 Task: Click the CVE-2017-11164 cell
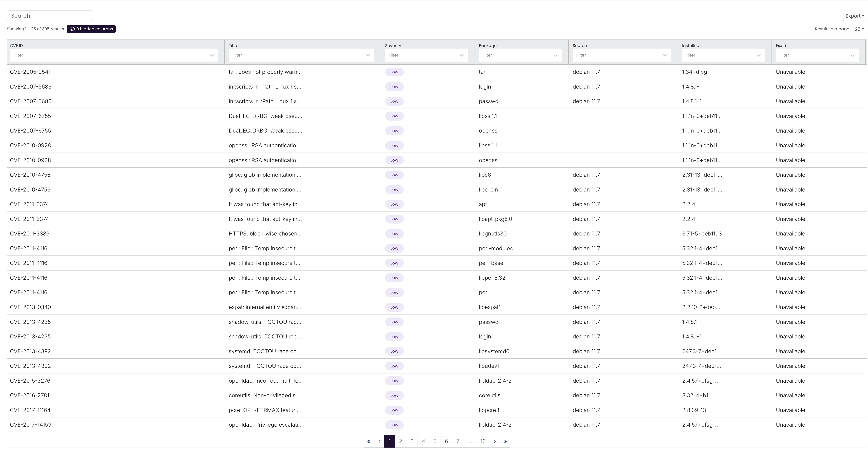[x=30, y=410]
